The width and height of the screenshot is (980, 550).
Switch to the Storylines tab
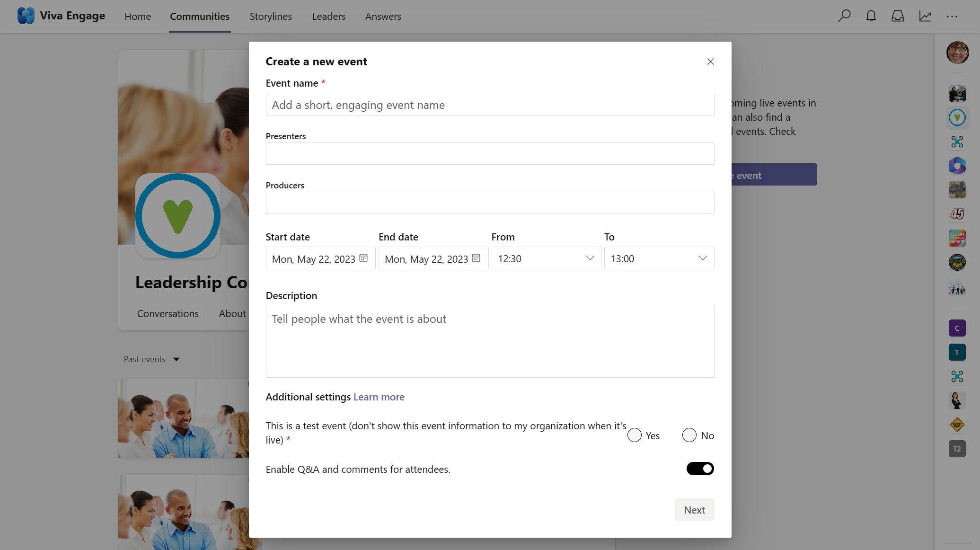270,16
